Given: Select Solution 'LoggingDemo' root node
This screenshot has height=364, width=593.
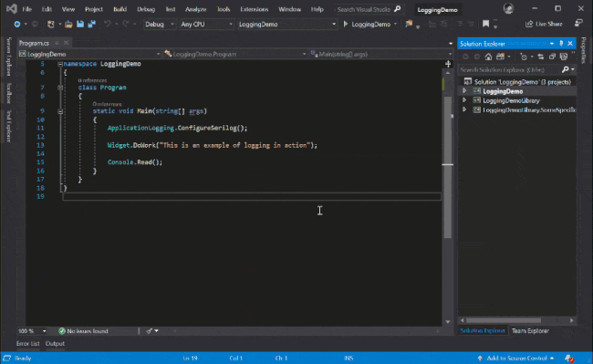Looking at the screenshot, I should pos(517,81).
